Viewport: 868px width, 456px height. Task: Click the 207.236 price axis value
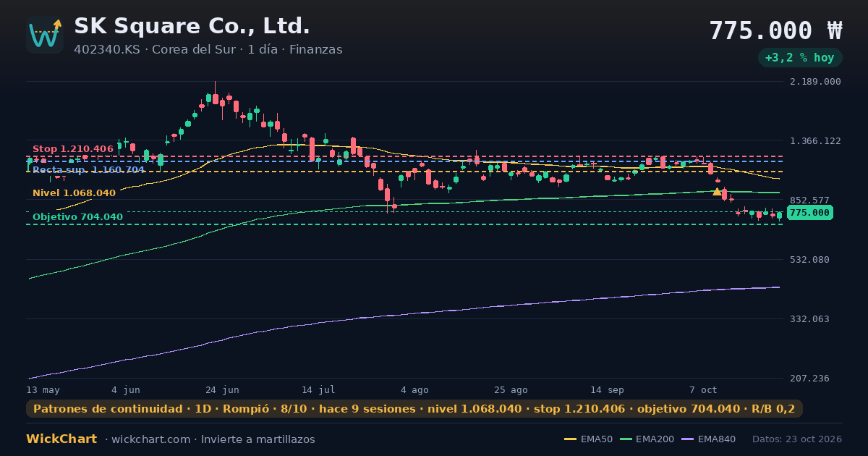click(810, 379)
